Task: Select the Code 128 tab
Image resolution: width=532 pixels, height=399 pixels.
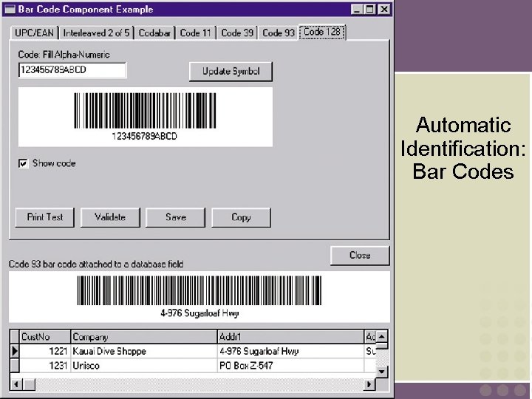Action: (x=322, y=32)
